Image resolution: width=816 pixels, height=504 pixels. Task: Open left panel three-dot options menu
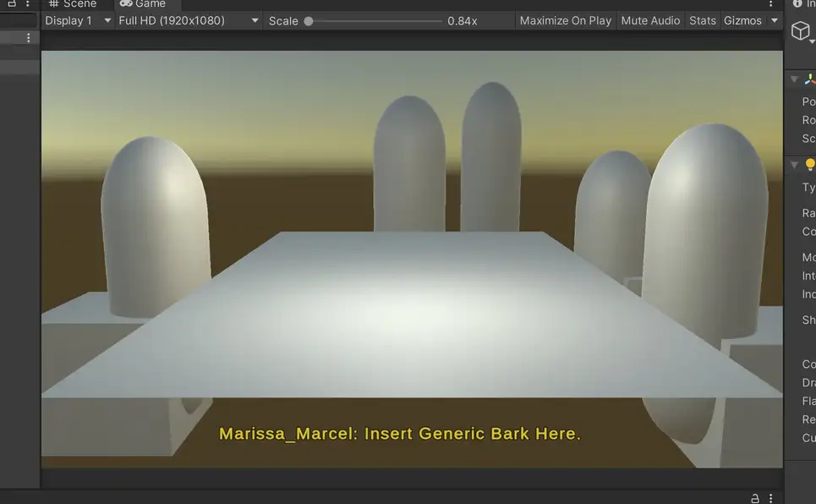pyautogui.click(x=29, y=38)
